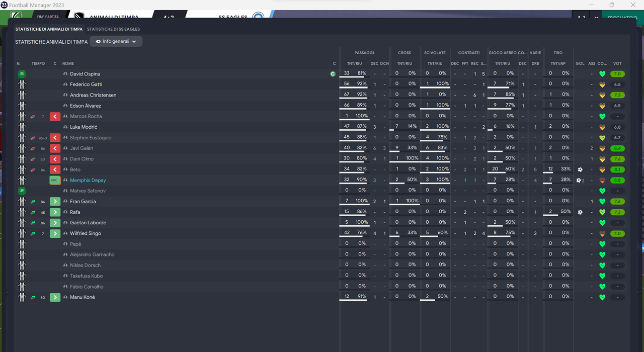Click the red heart icon for Memphis Depay
This screenshot has width=644, height=352.
602,180
